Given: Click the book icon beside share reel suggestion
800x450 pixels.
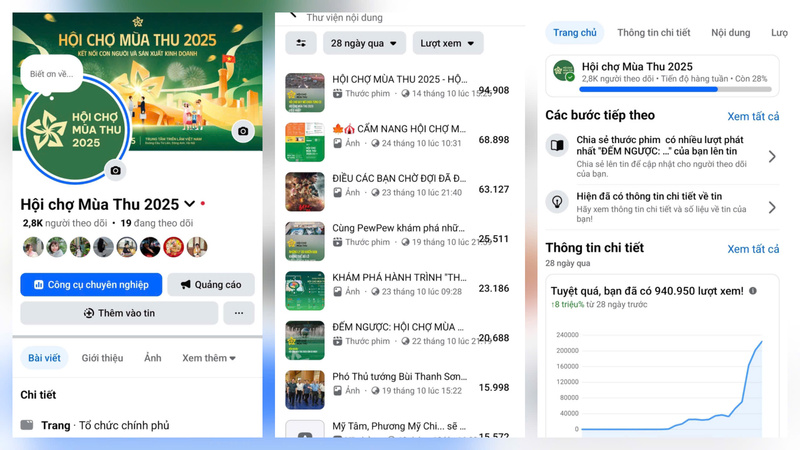Looking at the screenshot, I should pyautogui.click(x=557, y=147).
